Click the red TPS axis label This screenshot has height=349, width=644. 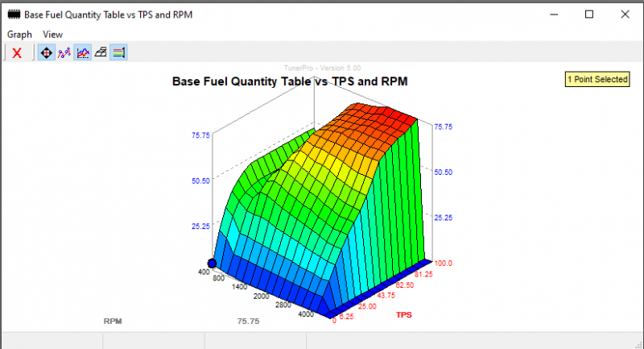(405, 314)
